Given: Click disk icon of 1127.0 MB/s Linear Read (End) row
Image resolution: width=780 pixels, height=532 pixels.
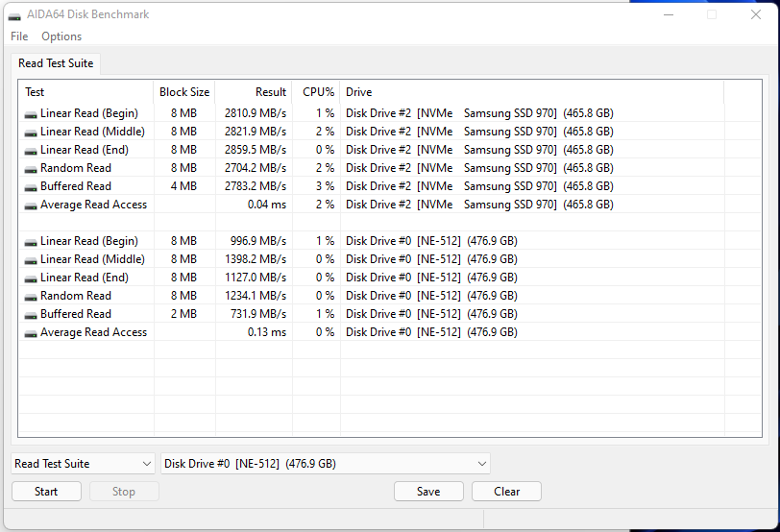Looking at the screenshot, I should (31, 278).
